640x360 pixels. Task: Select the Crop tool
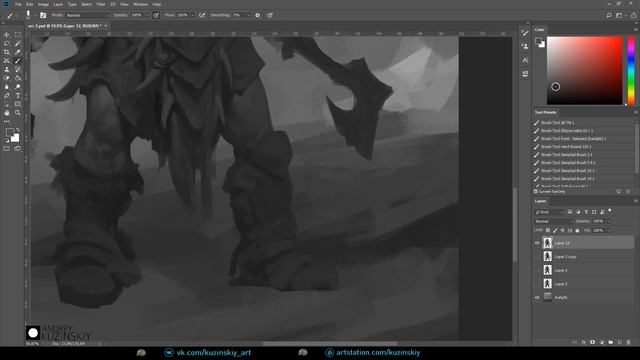click(7, 52)
